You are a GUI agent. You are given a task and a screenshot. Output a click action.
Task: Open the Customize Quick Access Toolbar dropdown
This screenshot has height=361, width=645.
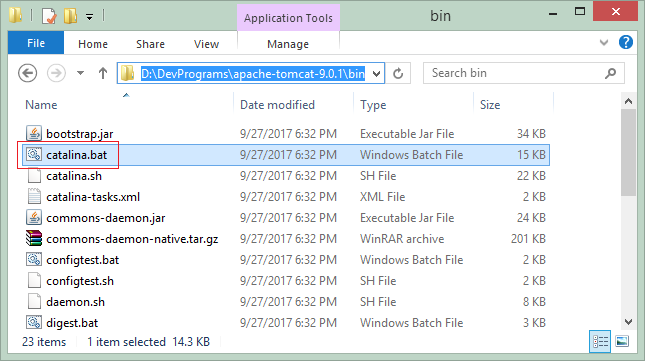click(x=89, y=17)
